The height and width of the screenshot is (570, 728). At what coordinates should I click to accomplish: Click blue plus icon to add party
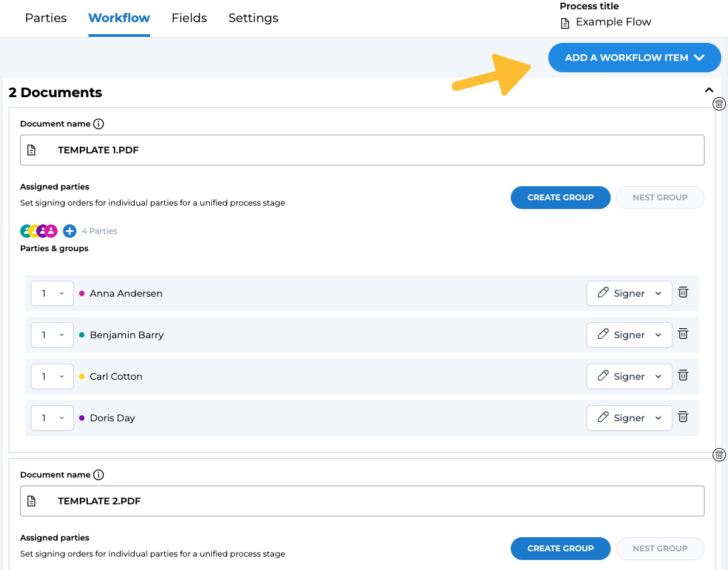pos(70,231)
